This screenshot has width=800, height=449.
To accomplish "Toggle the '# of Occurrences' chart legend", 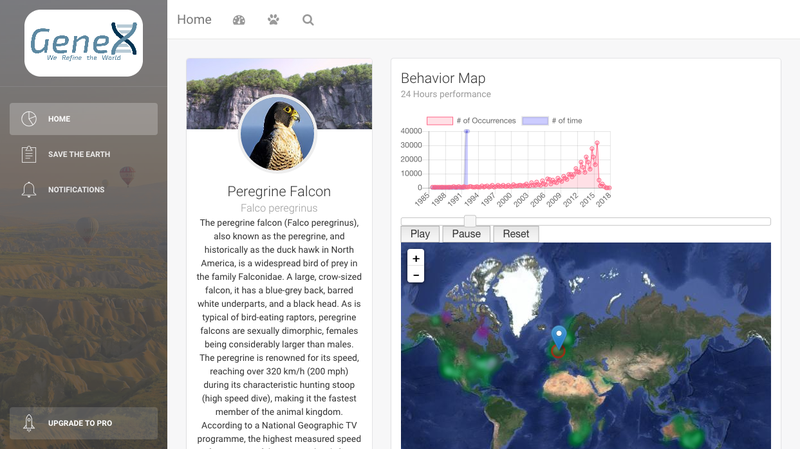I will [471, 121].
